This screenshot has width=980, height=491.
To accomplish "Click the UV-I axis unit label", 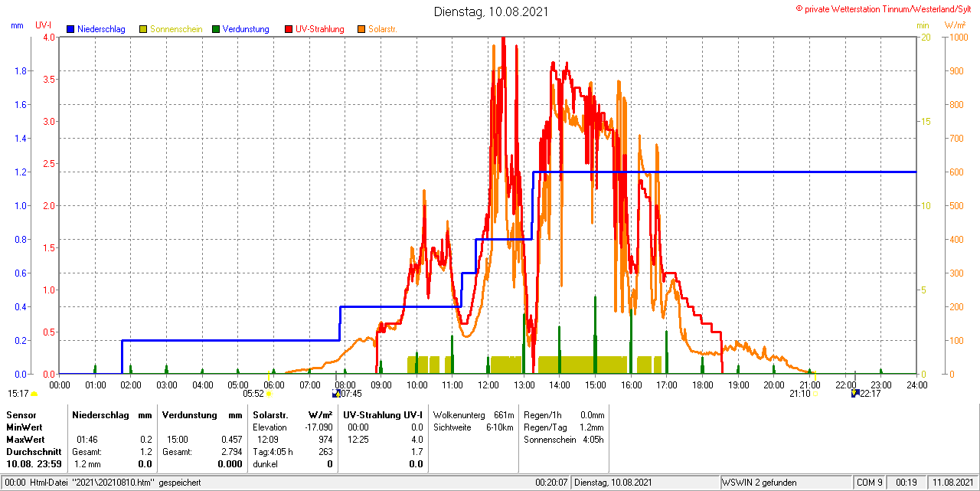I will (x=44, y=25).
